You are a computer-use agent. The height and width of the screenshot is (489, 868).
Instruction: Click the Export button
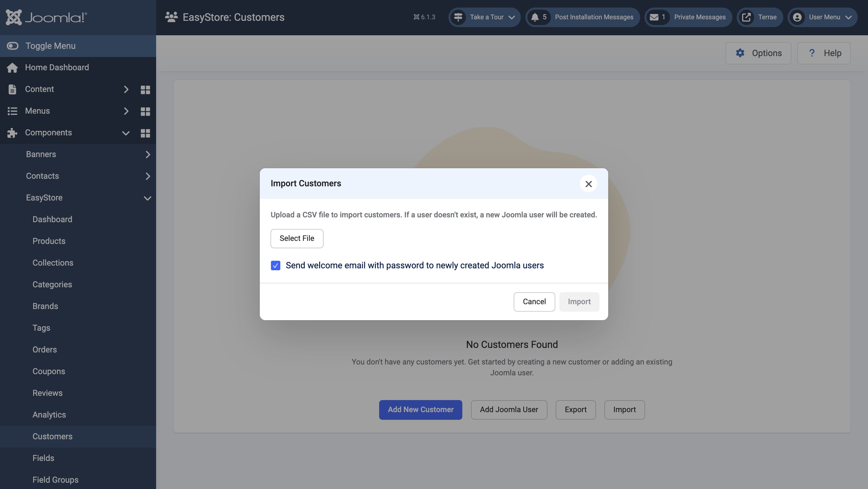[x=576, y=410]
